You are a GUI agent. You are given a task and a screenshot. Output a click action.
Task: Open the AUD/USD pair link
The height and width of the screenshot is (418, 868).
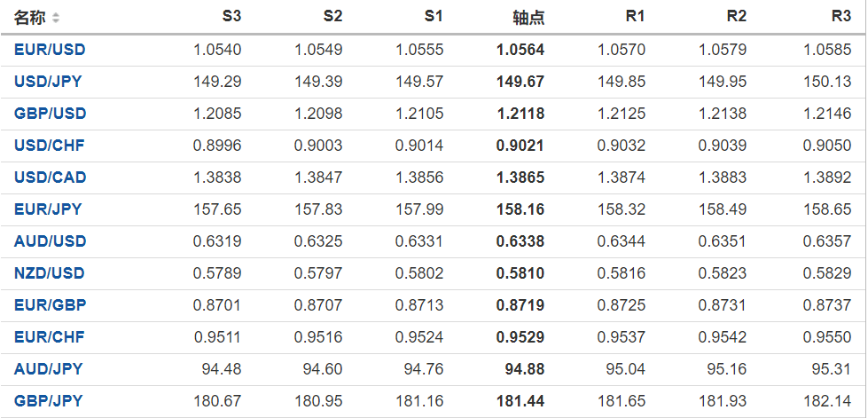50,241
